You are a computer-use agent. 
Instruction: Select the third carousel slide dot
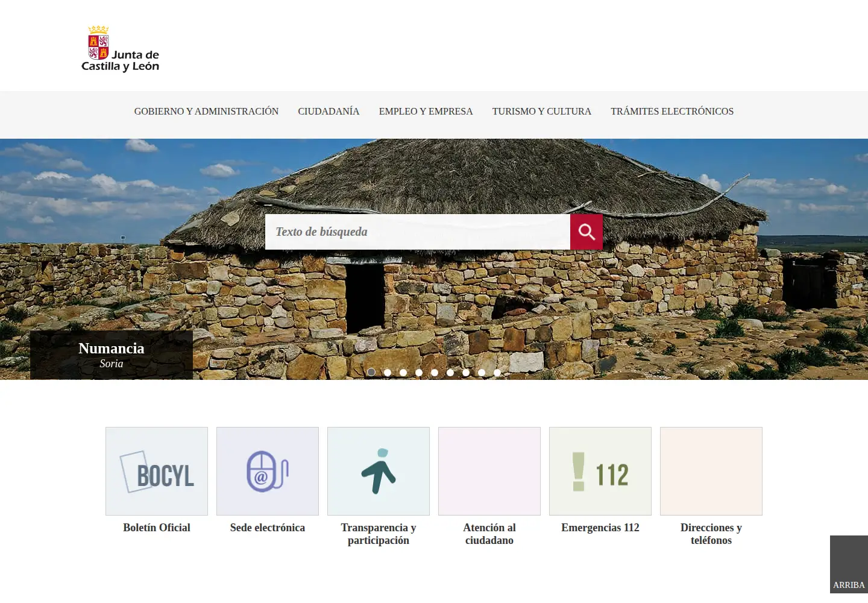pyautogui.click(x=403, y=373)
